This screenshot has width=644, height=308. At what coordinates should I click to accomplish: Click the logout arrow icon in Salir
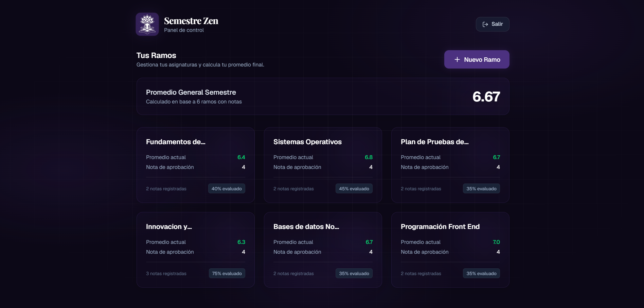point(485,24)
